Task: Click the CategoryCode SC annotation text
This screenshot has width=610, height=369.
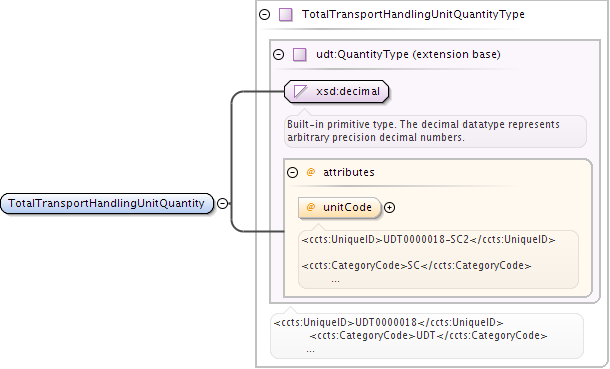Action: [416, 266]
